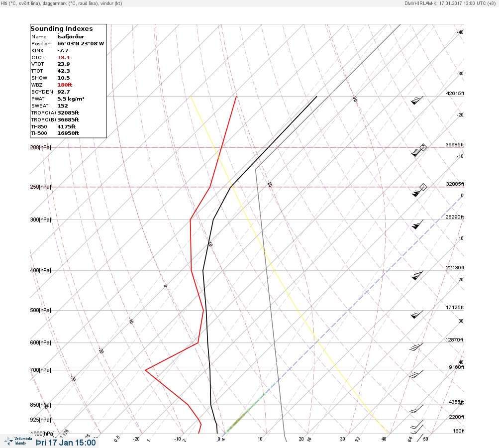Click the Vedurstofa Islands logo
The image size is (499, 448).
[x=18, y=441]
